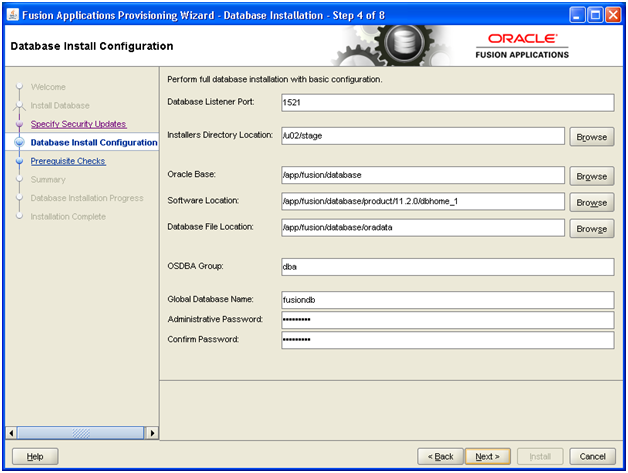Click current-step bullet beside Database Install Configuration
Image resolution: width=628 pixels, height=473 pixels.
pyautogui.click(x=19, y=142)
